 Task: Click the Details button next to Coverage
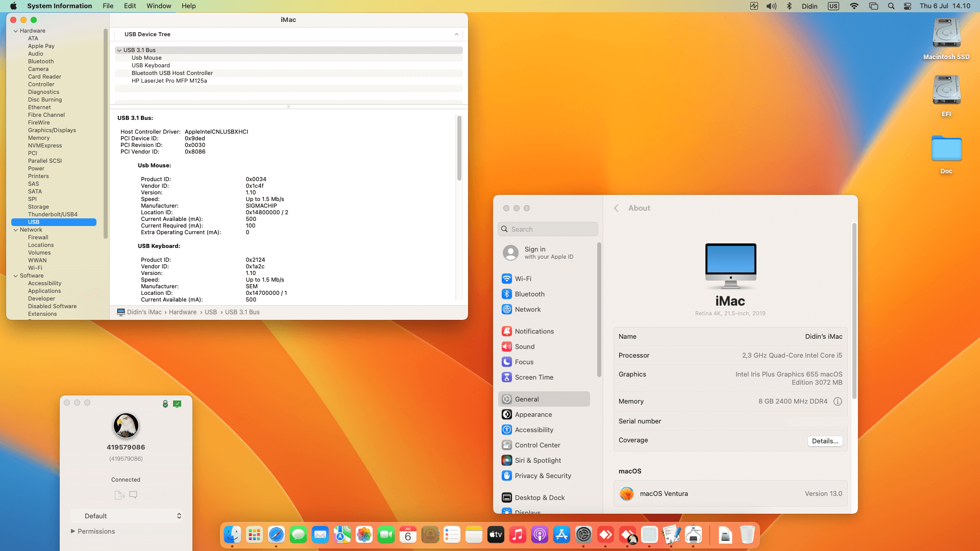(x=825, y=440)
